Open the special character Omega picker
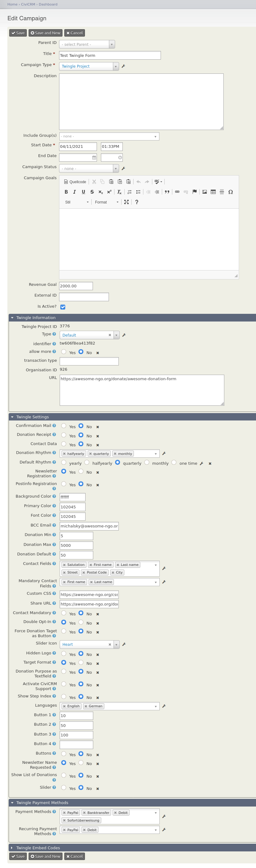 point(230,192)
